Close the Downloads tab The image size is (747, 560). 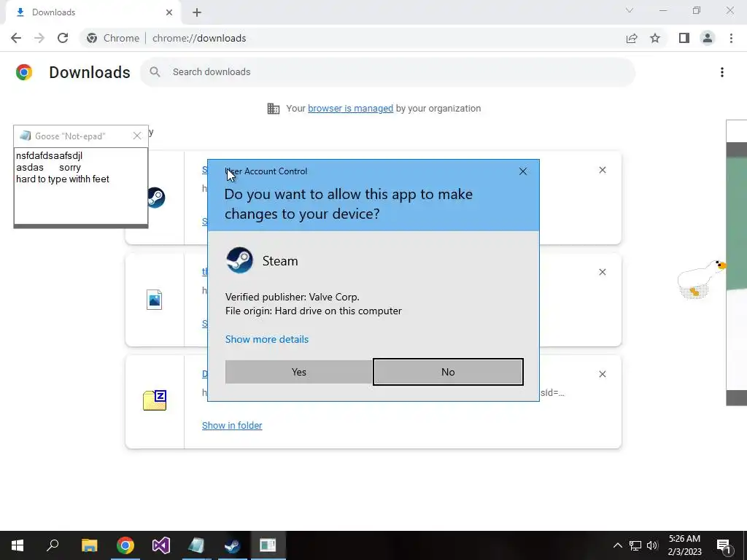point(169,12)
